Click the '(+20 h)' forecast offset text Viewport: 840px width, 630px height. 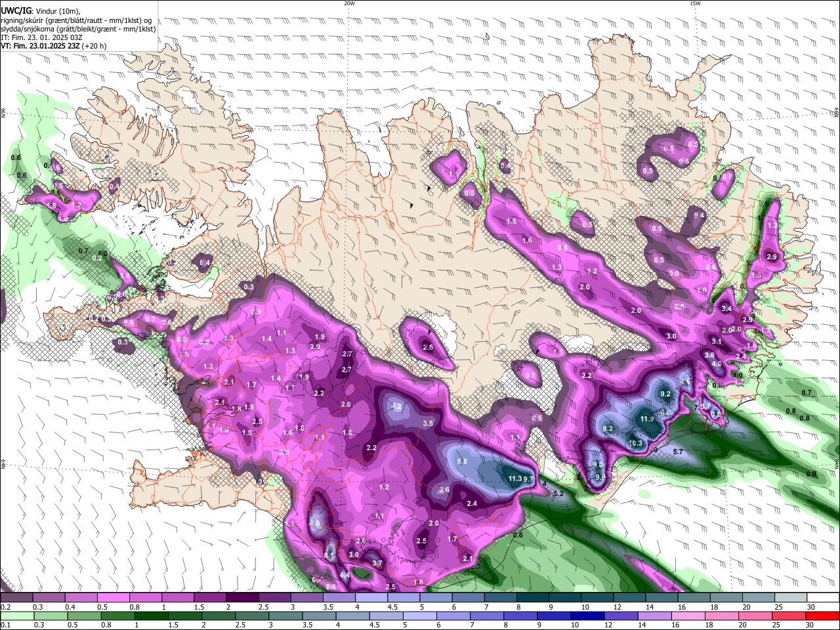click(94, 46)
